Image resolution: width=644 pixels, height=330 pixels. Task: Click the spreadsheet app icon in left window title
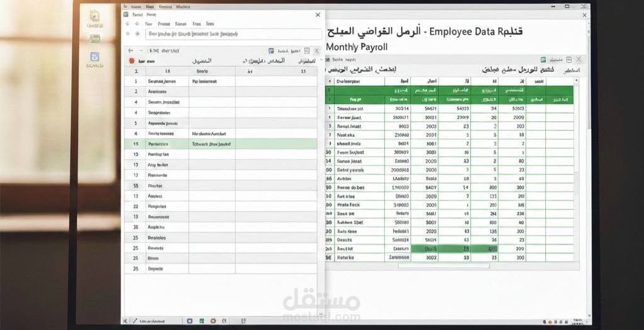126,14
